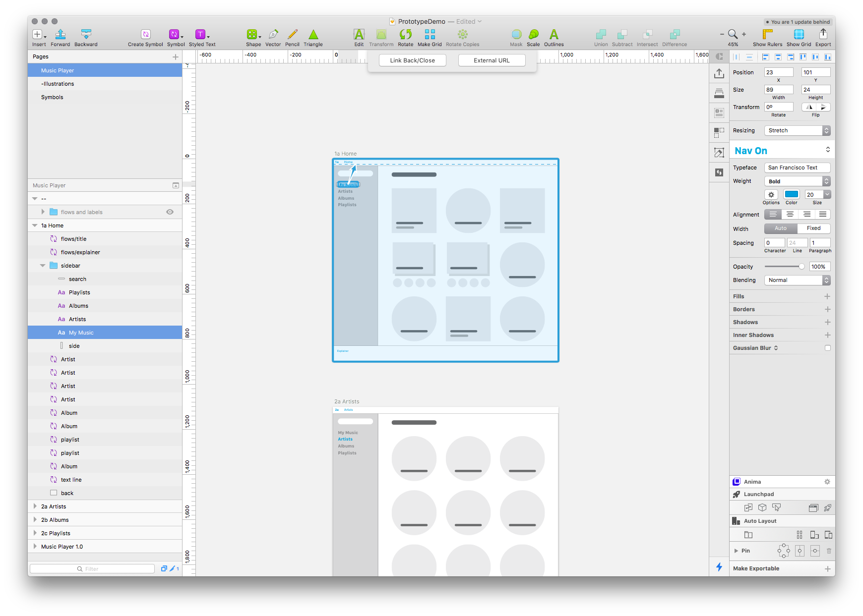Click the Export icon
863x616 pixels.
tap(823, 35)
